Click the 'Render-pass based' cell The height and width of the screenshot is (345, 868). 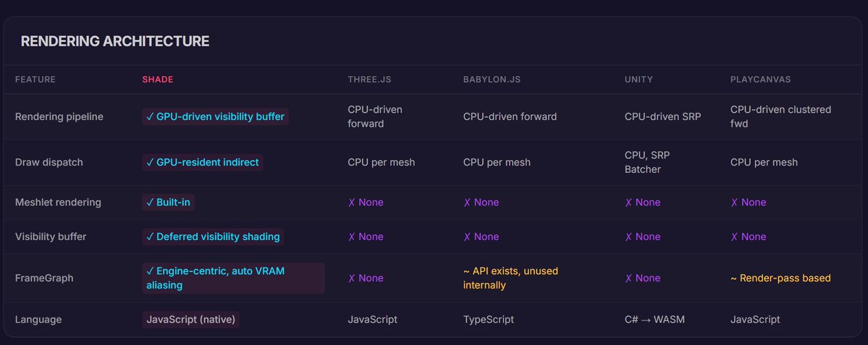click(x=780, y=278)
